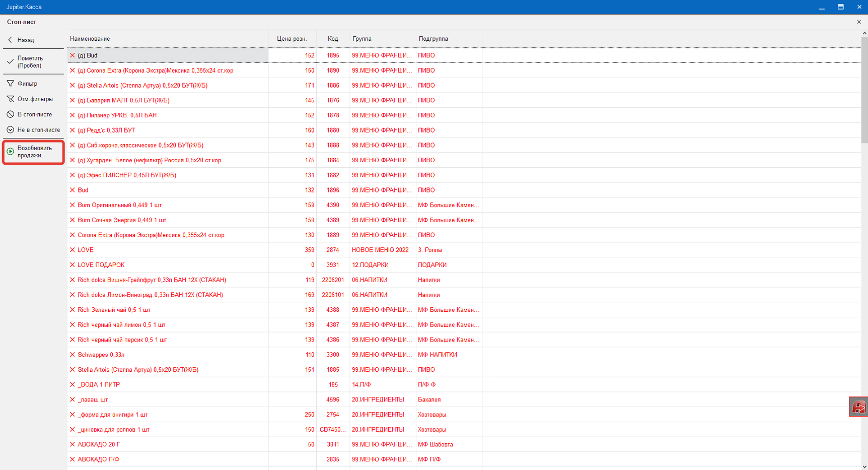The image size is (868, 470).
Task: Select Rich черный чай персик item
Action: tap(122, 340)
